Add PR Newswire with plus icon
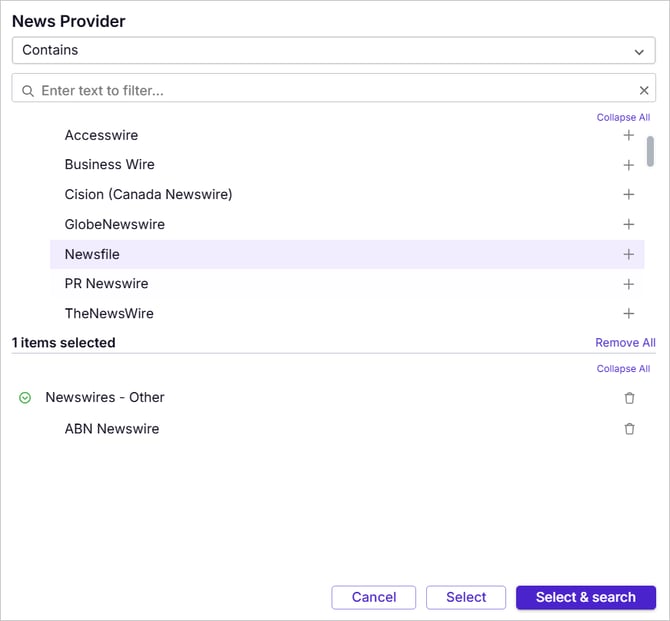The width and height of the screenshot is (670, 621). pos(628,284)
